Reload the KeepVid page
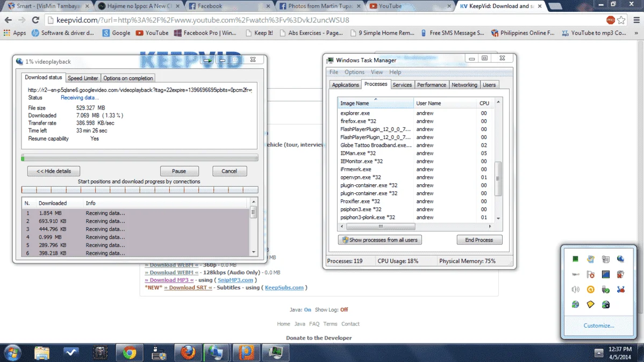The height and width of the screenshot is (362, 644). (35, 20)
